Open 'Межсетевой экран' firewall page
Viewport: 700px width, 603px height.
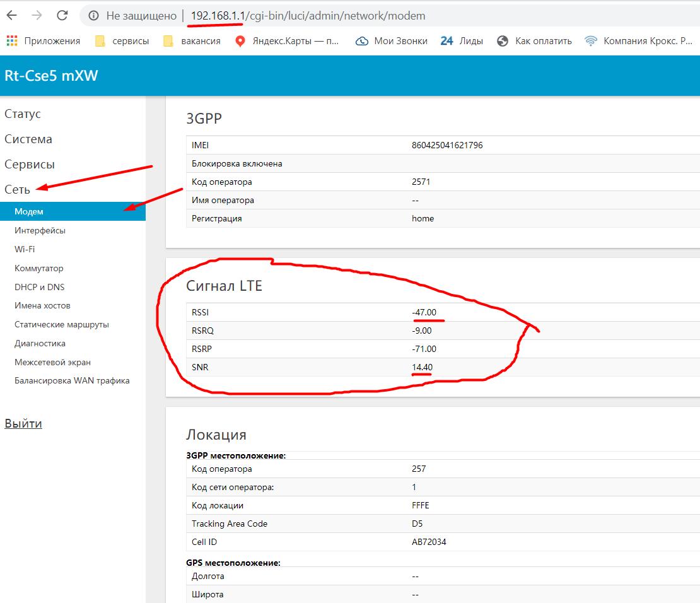[x=52, y=363]
